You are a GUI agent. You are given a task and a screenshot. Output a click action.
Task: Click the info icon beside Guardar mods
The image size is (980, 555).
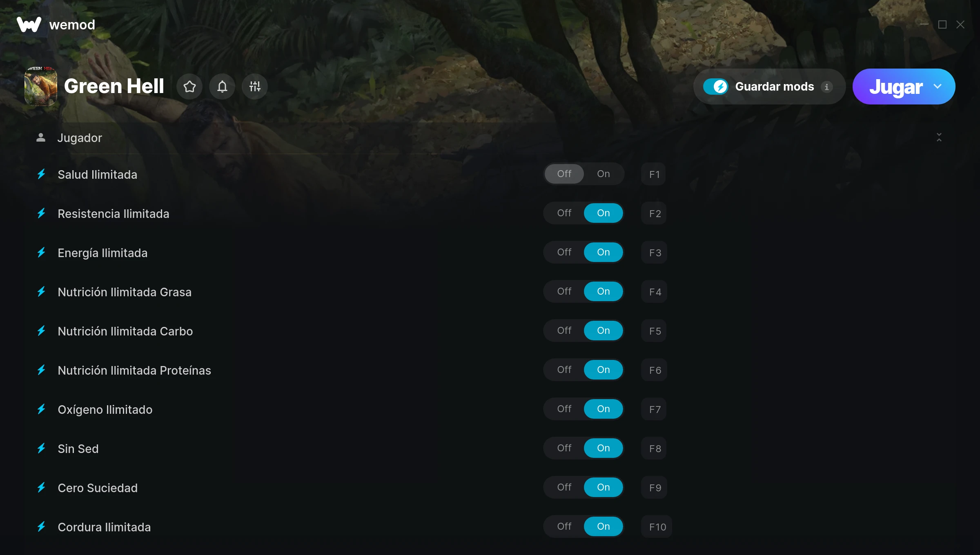827,87
